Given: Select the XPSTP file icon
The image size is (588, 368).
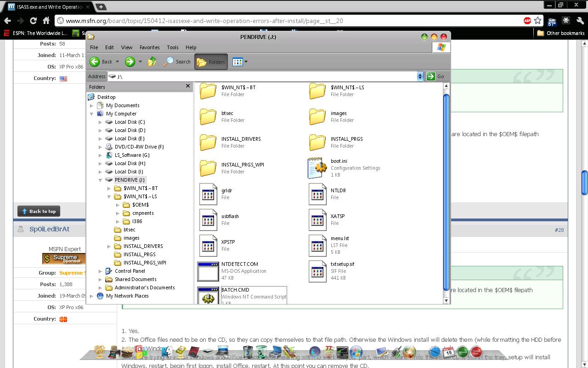Looking at the screenshot, I should click(x=208, y=246).
